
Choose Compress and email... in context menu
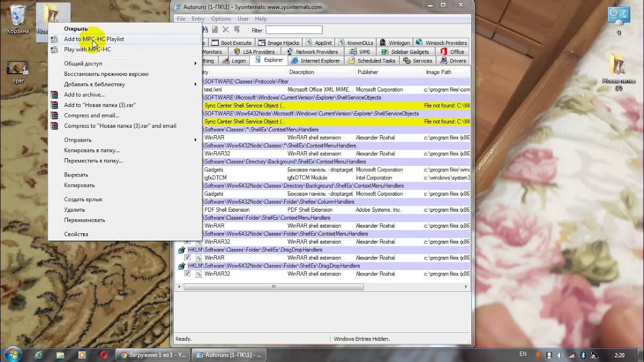(x=125, y=115)
